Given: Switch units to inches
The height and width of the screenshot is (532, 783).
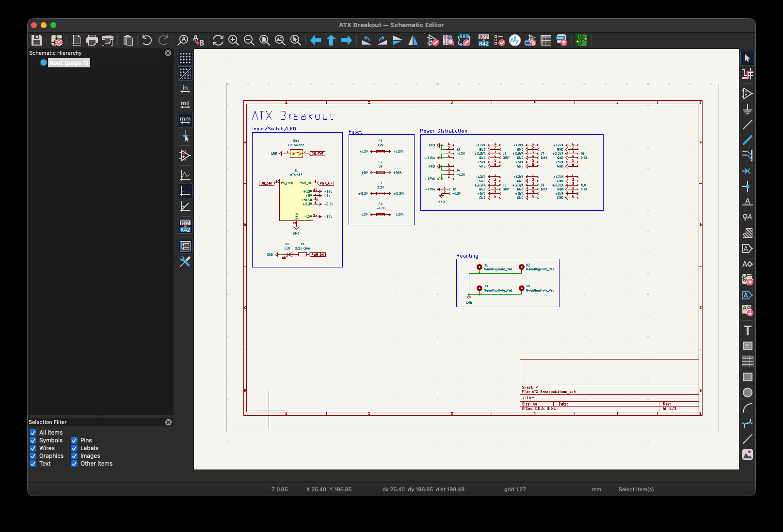Looking at the screenshot, I should tap(185, 89).
